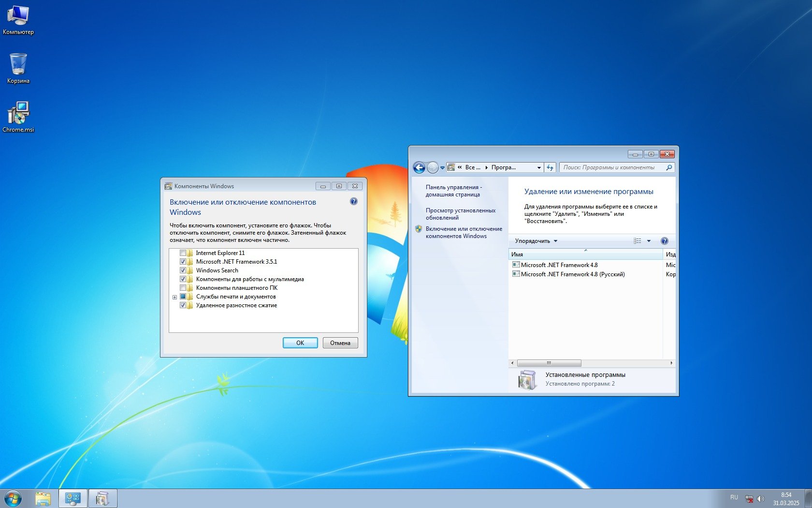Open the address bar path dropdown arrow
The width and height of the screenshot is (812, 508).
[539, 168]
